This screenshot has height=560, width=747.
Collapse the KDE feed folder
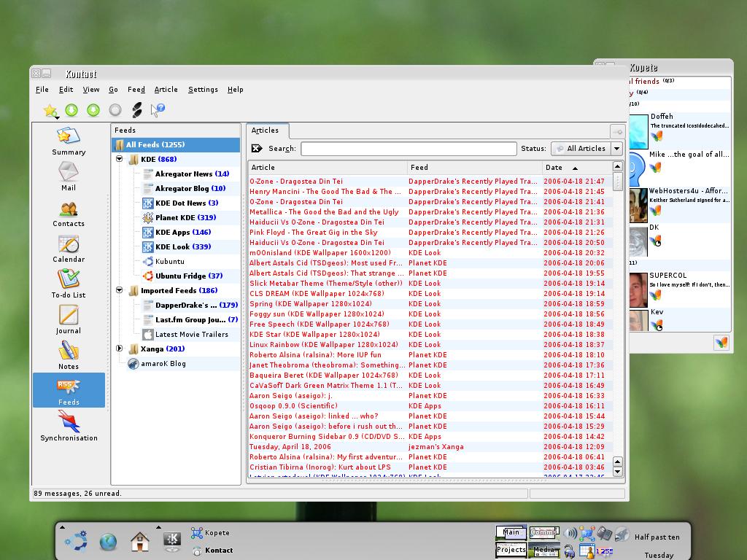[119, 159]
